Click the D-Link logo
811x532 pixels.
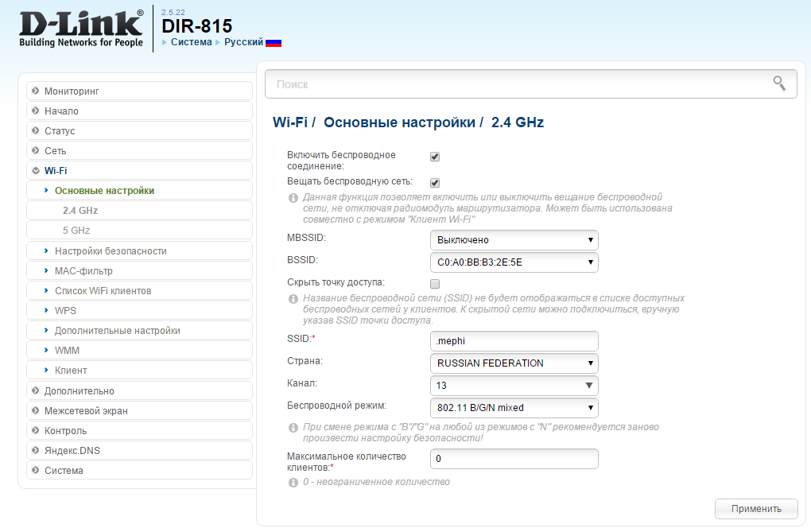(x=81, y=29)
